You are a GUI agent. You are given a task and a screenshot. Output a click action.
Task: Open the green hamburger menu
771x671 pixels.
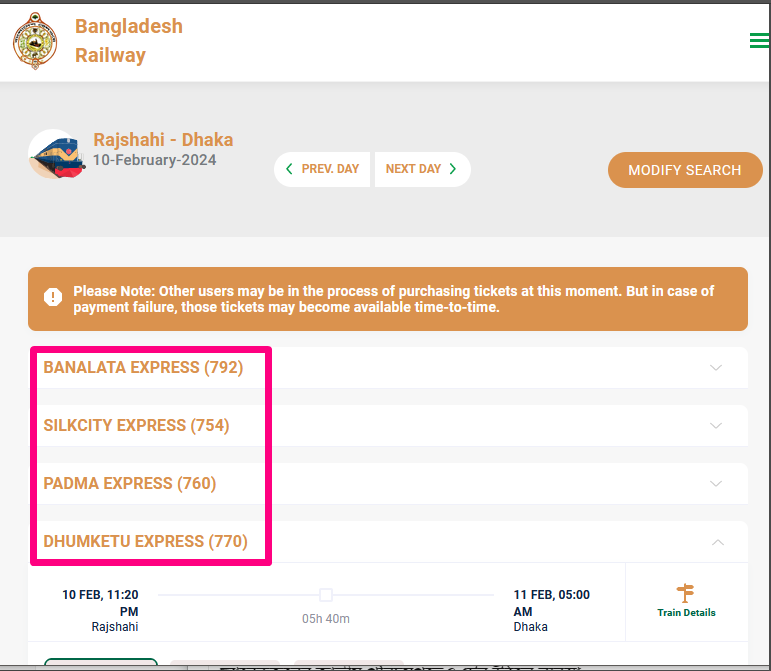pos(759,40)
